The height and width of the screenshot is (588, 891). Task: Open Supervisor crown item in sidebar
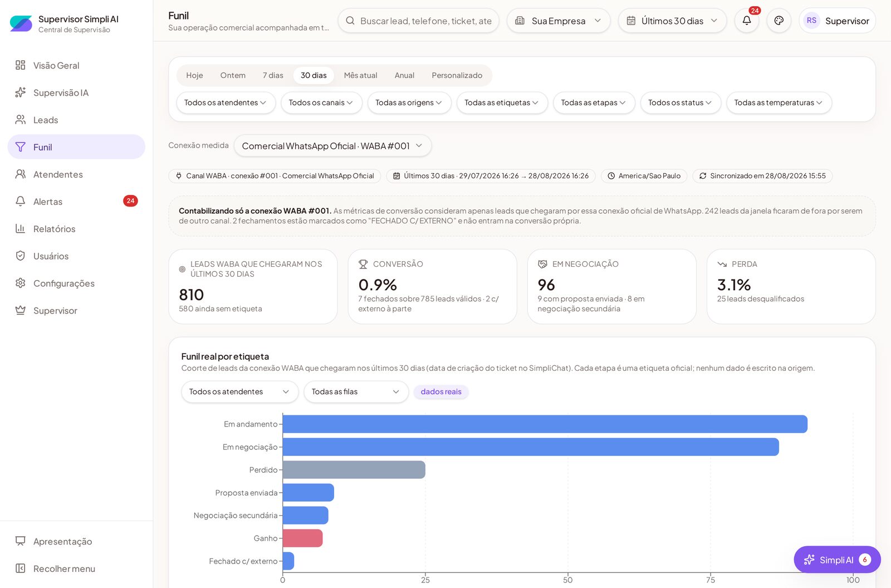(76, 311)
